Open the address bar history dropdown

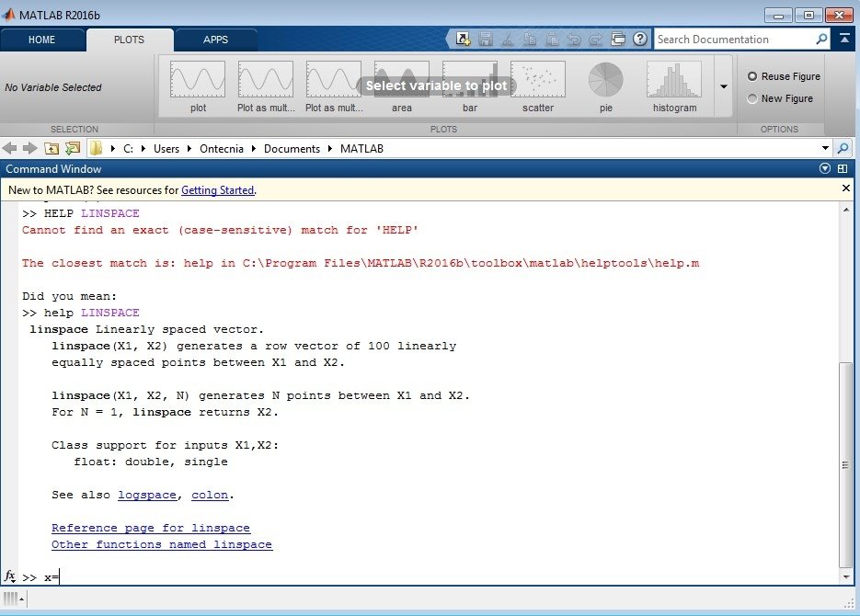pyautogui.click(x=825, y=148)
